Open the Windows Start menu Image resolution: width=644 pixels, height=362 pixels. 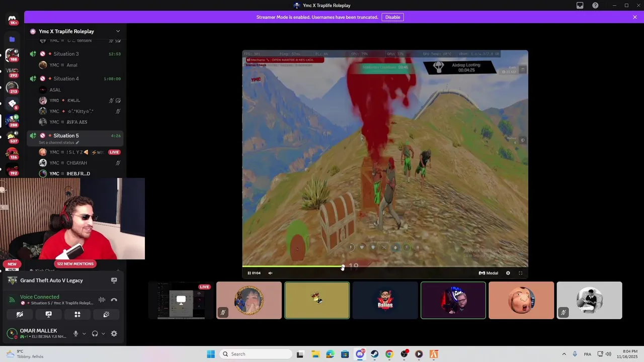coord(211,354)
